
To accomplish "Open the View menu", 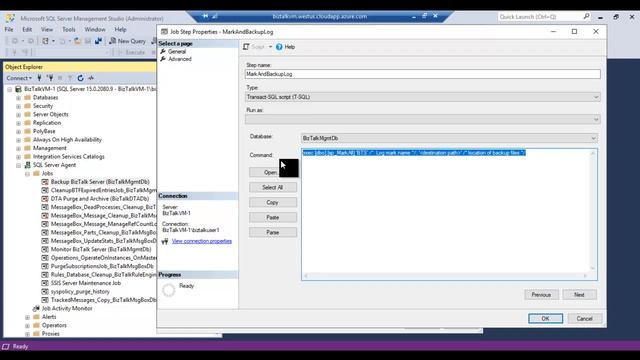I will (x=47, y=29).
